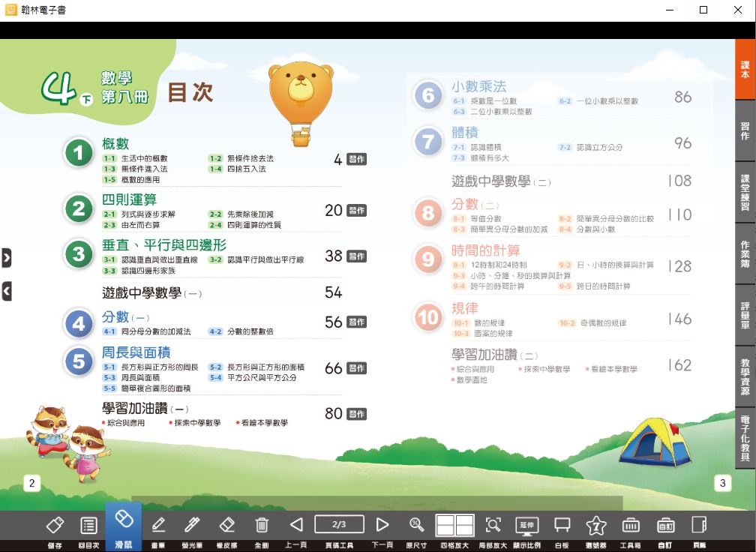The image size is (756, 552).
Task: Open the 工具箱 toolbox icon
Action: (x=631, y=525)
